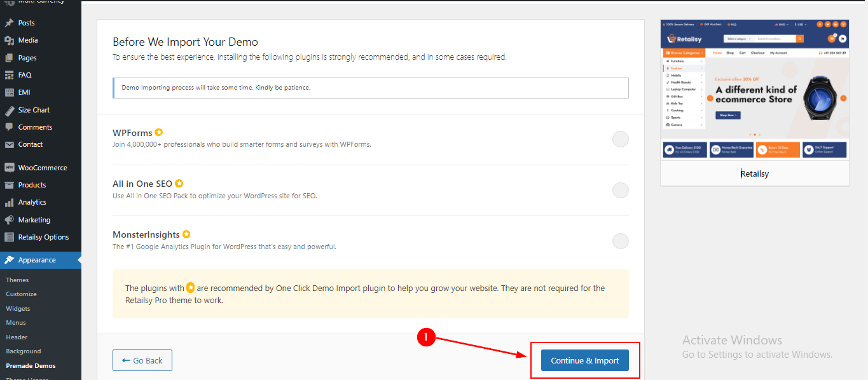
Task: Open the Themes submenu item
Action: (x=17, y=280)
